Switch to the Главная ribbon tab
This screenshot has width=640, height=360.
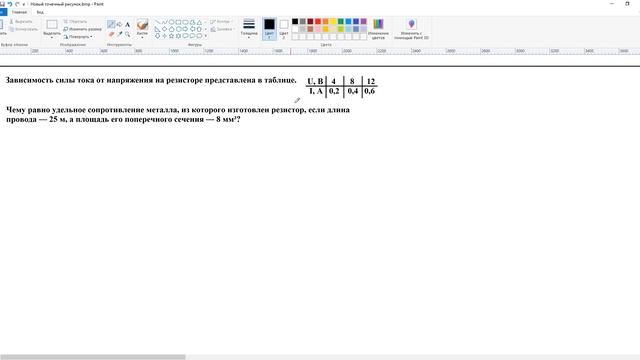click(19, 12)
